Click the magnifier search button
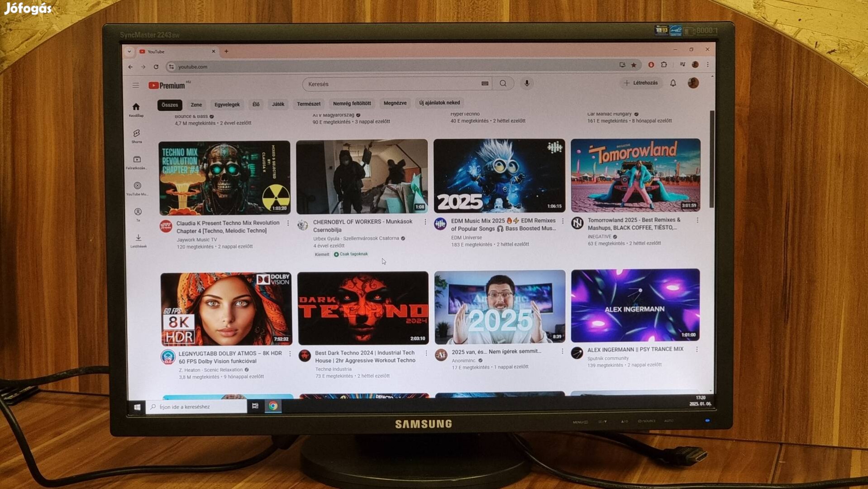 (503, 83)
